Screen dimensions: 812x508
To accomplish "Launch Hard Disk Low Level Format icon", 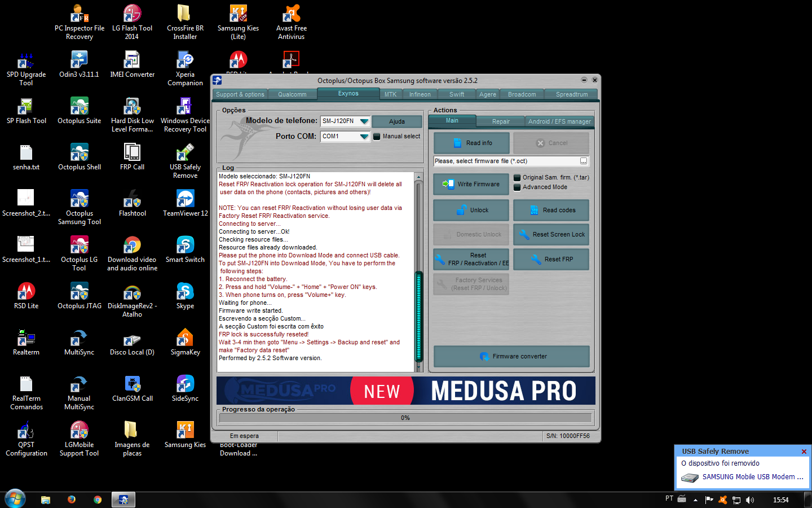I will point(132,115).
